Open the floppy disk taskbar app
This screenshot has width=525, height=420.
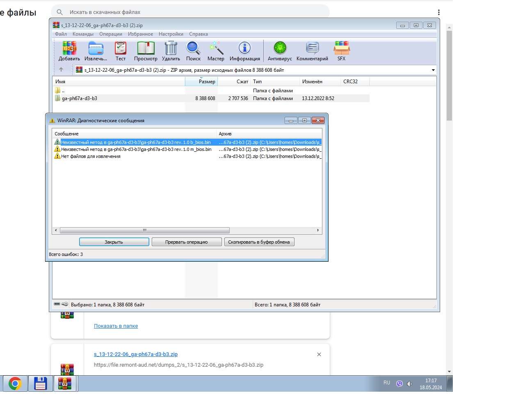coord(40,384)
